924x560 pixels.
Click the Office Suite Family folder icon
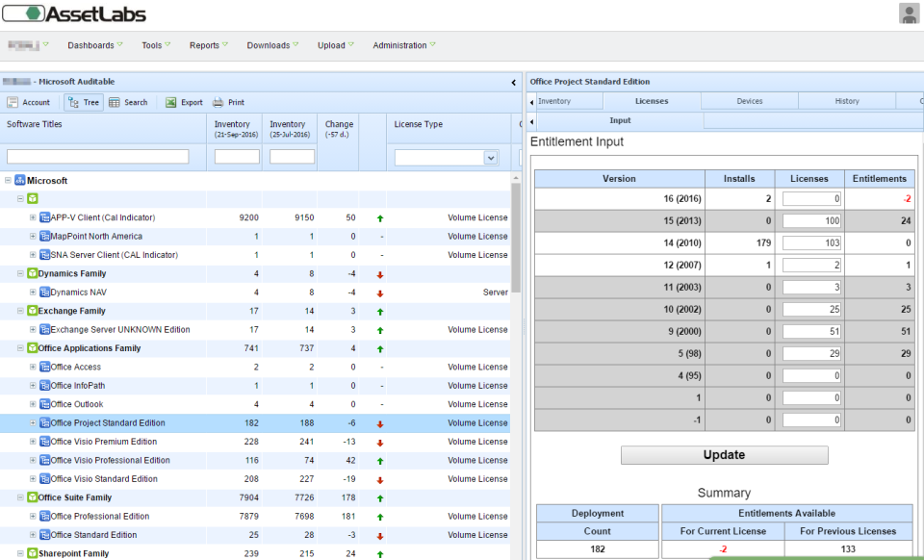pyautogui.click(x=32, y=497)
